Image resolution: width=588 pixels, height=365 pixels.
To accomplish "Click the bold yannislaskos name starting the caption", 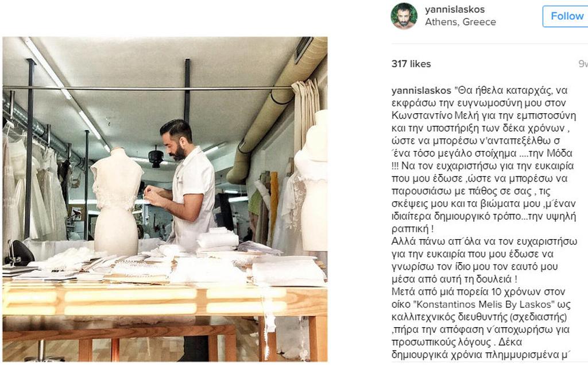I will pos(421,90).
